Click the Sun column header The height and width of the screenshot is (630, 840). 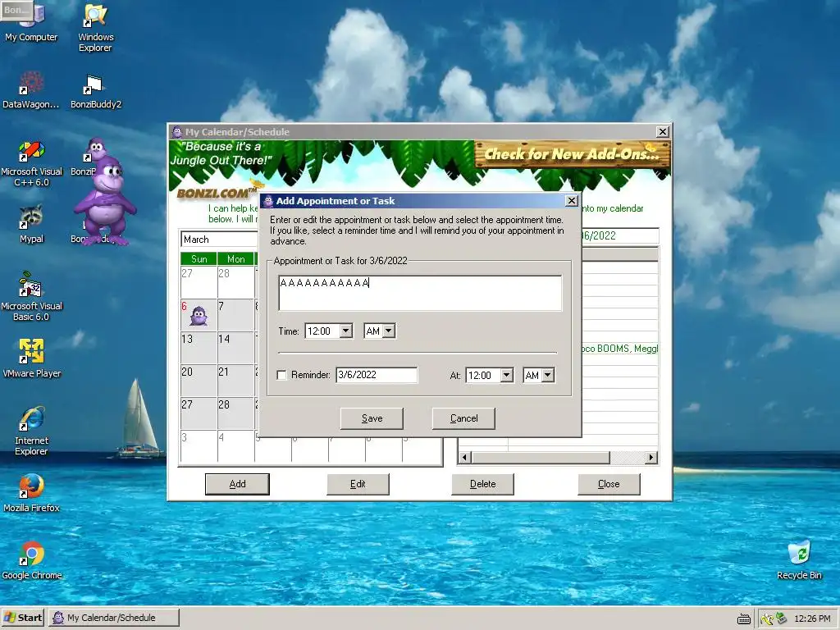(199, 258)
